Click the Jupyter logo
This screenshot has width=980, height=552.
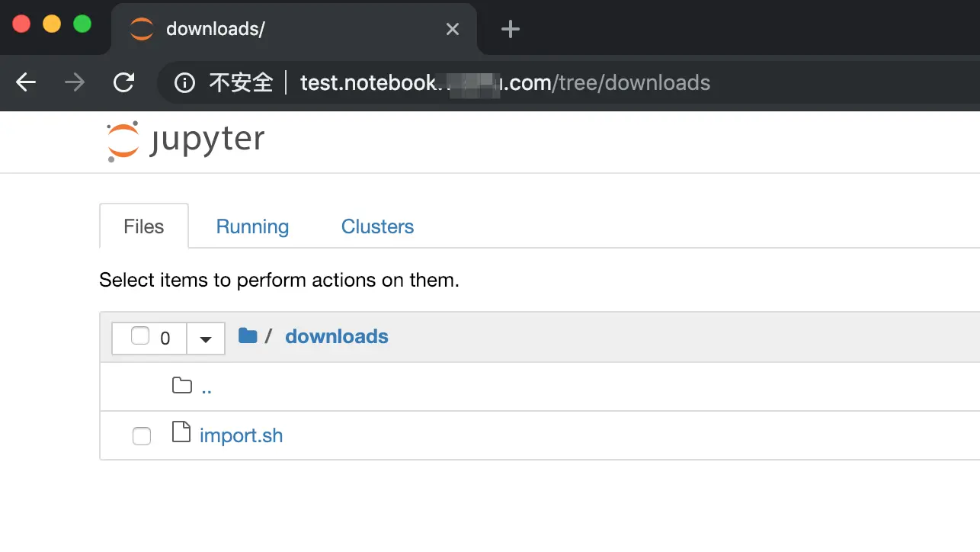(x=186, y=141)
